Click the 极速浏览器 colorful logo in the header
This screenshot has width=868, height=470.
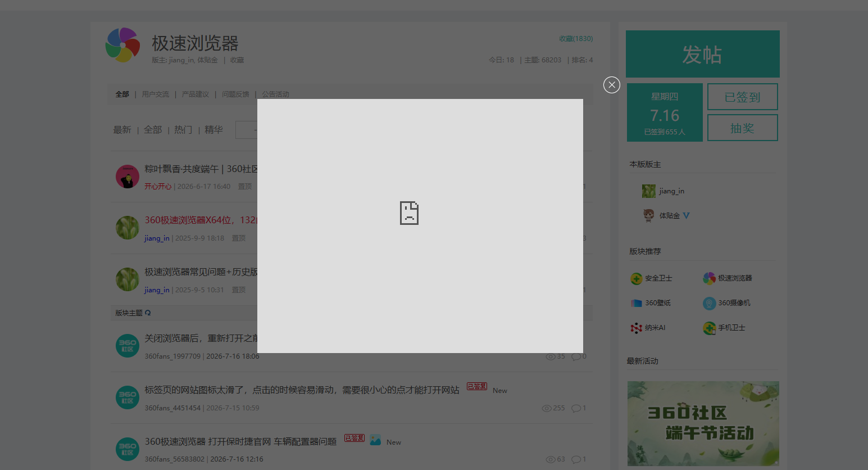pyautogui.click(x=122, y=45)
